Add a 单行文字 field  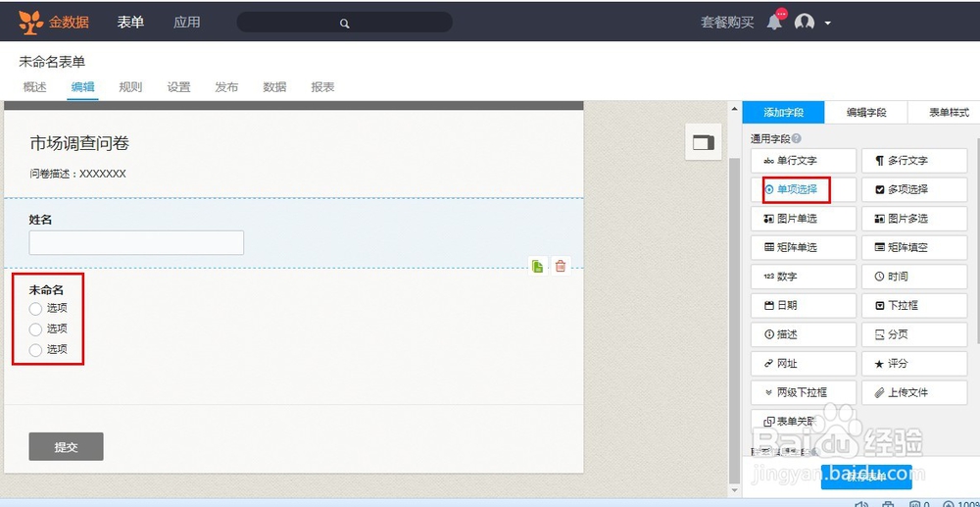pos(804,161)
